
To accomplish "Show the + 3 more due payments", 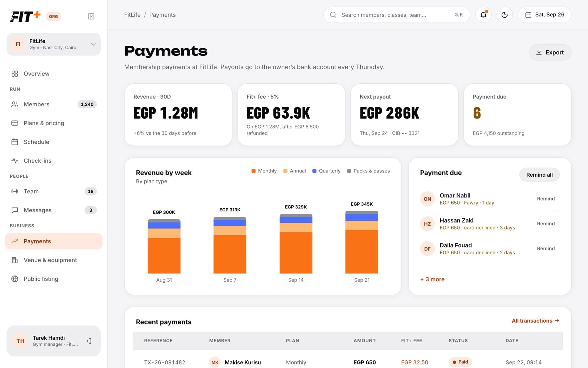I will (432, 279).
